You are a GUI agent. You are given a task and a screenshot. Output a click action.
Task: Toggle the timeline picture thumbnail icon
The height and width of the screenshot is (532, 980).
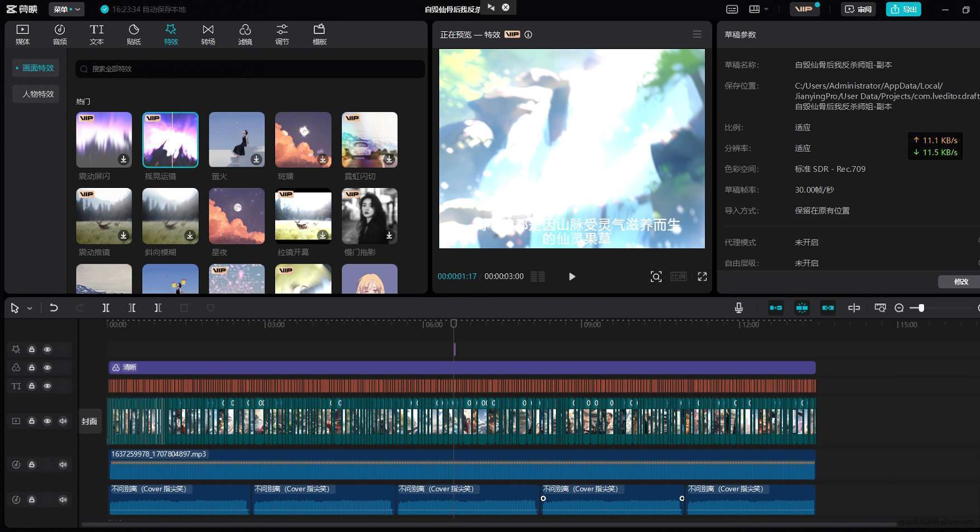click(x=880, y=308)
